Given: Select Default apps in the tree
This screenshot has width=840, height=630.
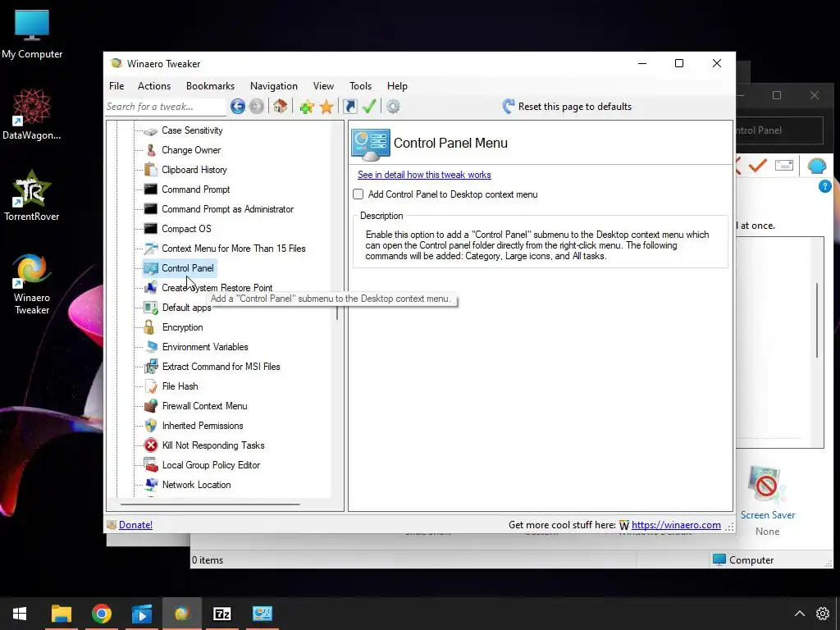Looking at the screenshot, I should pos(186,308).
